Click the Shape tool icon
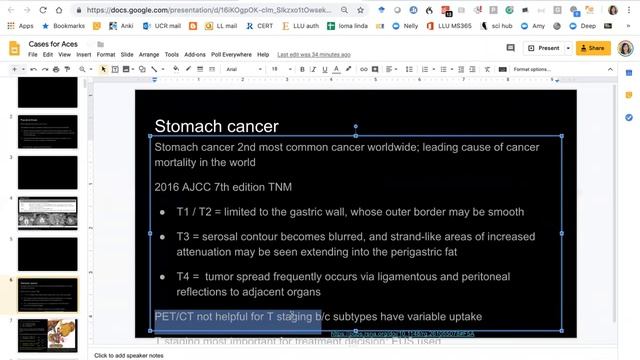 (142, 69)
